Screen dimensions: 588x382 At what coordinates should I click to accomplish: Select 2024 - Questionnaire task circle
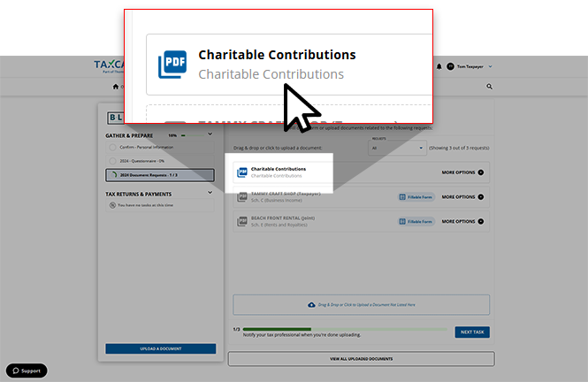point(112,161)
